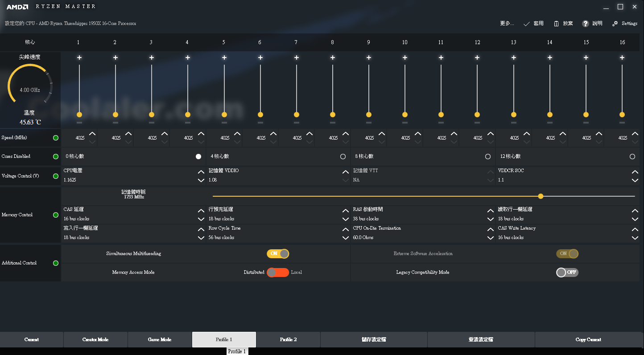Increase CAS Write Latency up arrow
The width and height of the screenshot is (644, 355).
point(635,230)
